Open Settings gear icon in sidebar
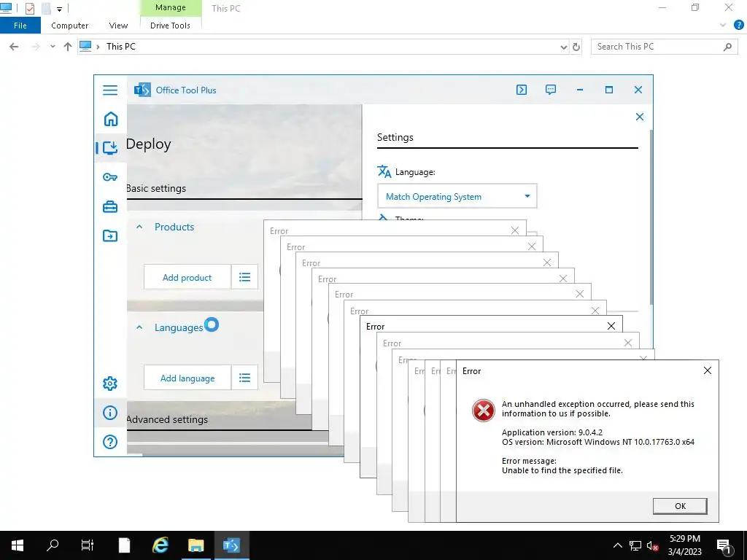747x560 pixels. [x=110, y=384]
